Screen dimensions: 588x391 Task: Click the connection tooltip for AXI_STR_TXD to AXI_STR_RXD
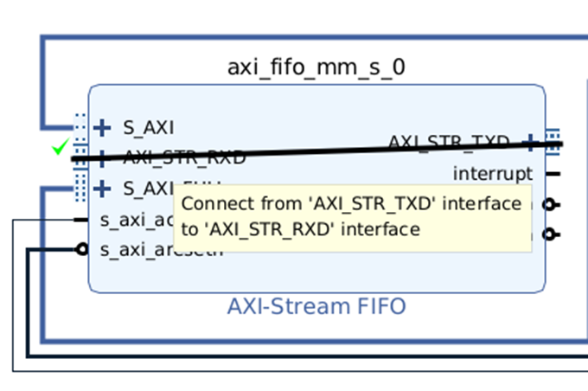point(352,216)
